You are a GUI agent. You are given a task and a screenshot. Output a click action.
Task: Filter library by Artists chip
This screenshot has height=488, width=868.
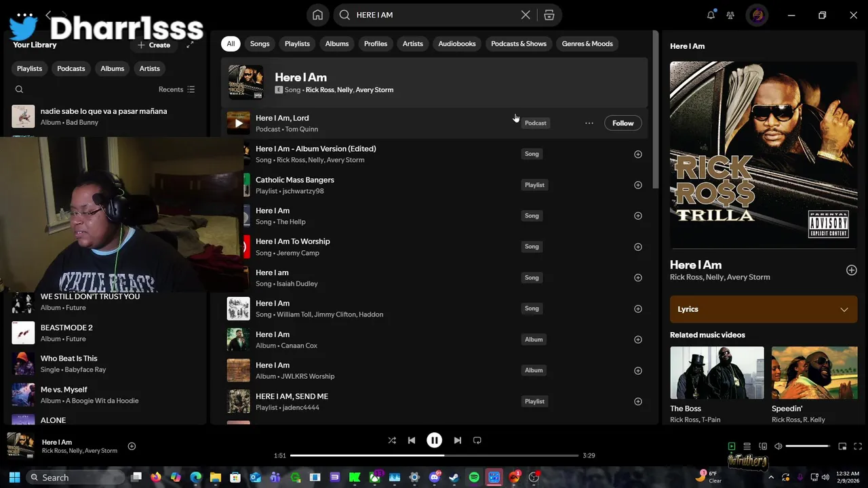click(150, 68)
